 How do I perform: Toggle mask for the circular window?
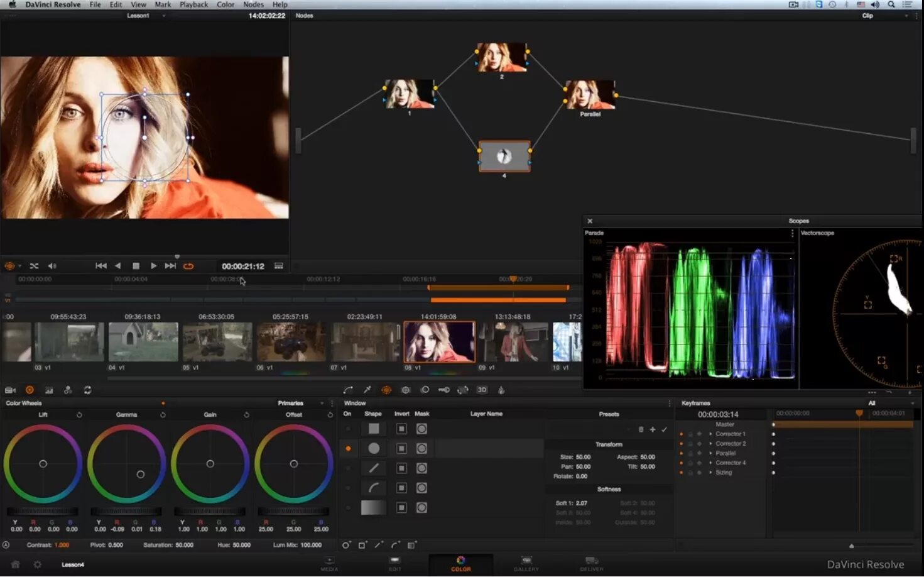tap(421, 449)
